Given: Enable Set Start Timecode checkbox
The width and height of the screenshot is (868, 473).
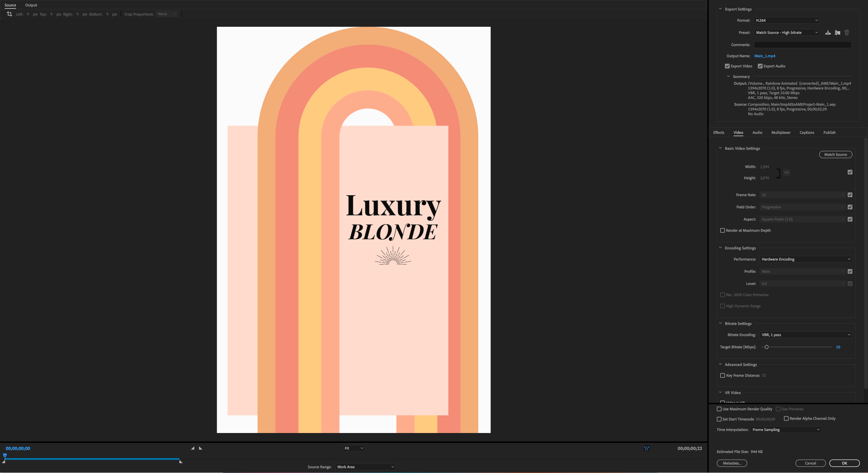Looking at the screenshot, I should click(x=719, y=419).
